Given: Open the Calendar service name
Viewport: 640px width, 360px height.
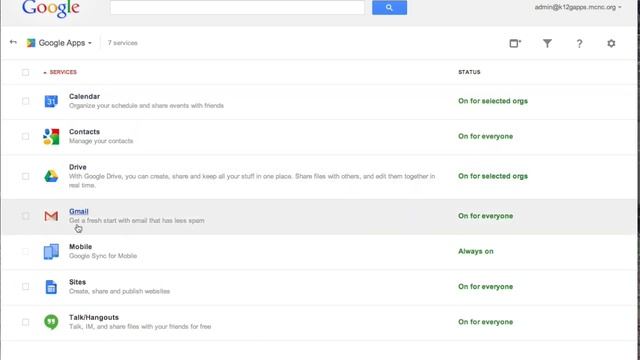Looking at the screenshot, I should click(x=84, y=96).
